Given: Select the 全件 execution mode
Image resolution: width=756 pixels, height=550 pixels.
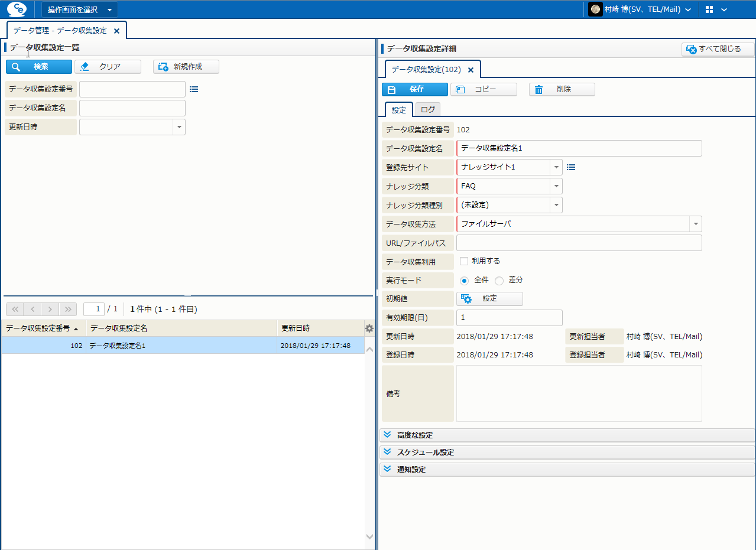Looking at the screenshot, I should pos(464,281).
